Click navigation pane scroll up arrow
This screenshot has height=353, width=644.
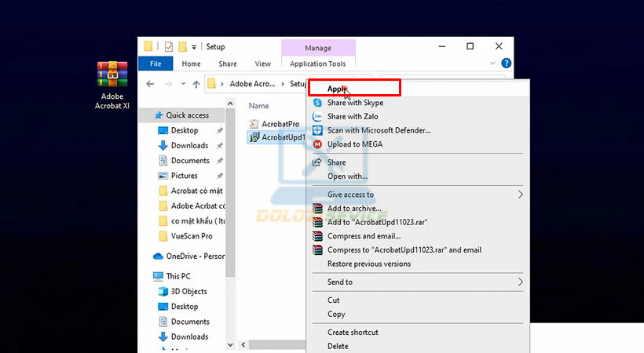tap(230, 104)
